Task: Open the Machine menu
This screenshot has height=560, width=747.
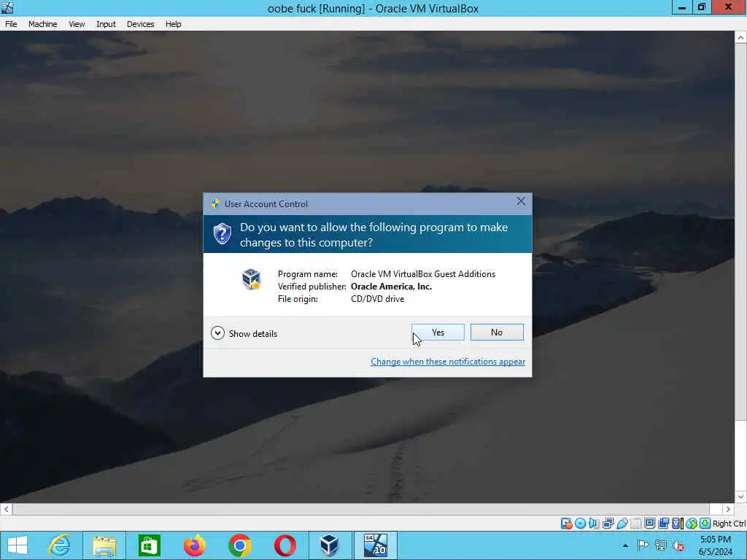Action: (43, 24)
